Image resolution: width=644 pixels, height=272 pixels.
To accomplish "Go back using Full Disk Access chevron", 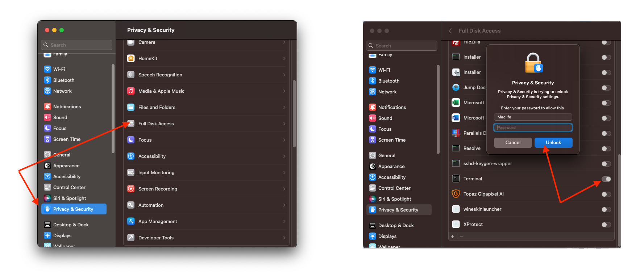I will pyautogui.click(x=450, y=31).
